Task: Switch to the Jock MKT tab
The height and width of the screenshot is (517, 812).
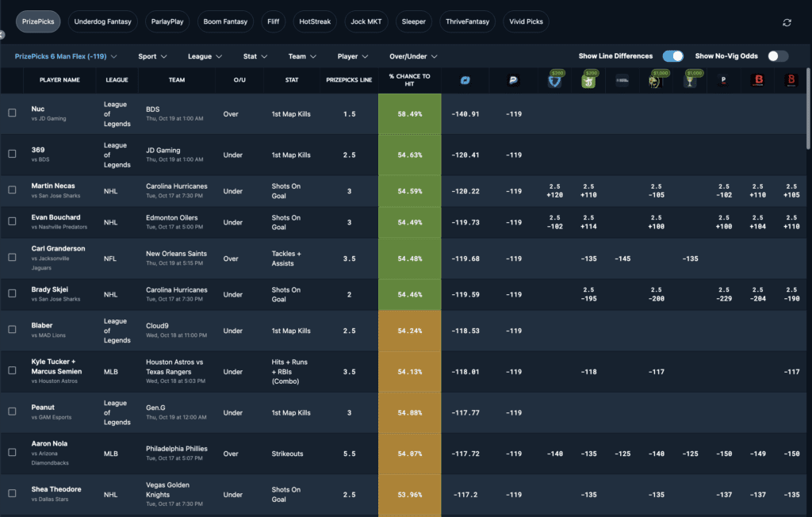Action: coord(366,21)
